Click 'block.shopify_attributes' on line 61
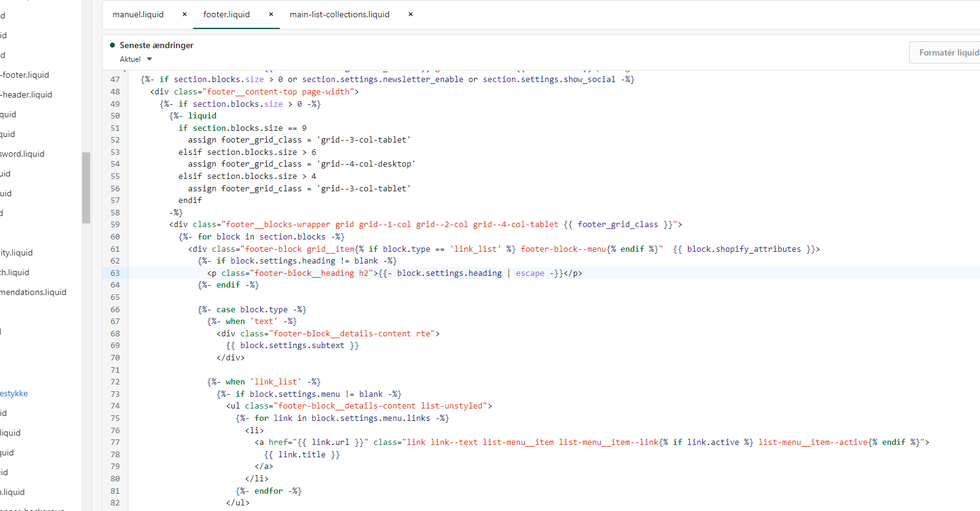The height and width of the screenshot is (511, 980). [x=744, y=249]
